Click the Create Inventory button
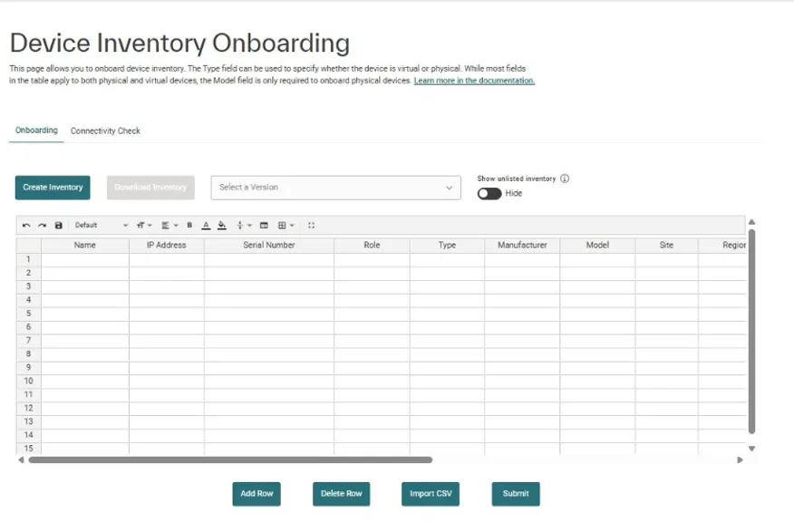 coord(53,188)
